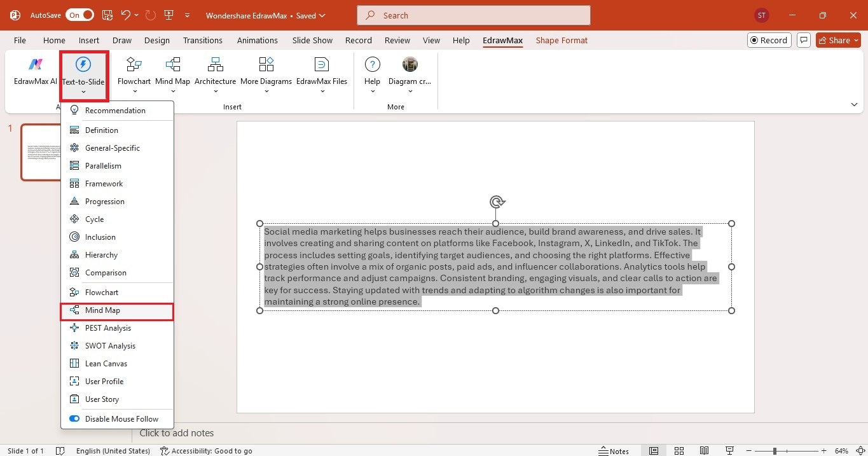
Task: Click the Save icon in title bar
Action: [x=107, y=15]
